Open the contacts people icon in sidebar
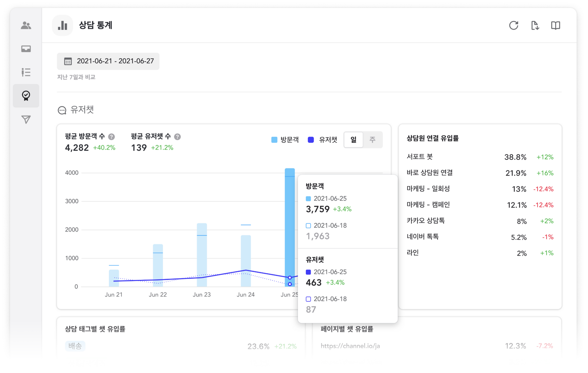The height and width of the screenshot is (373, 588). pyautogui.click(x=26, y=26)
